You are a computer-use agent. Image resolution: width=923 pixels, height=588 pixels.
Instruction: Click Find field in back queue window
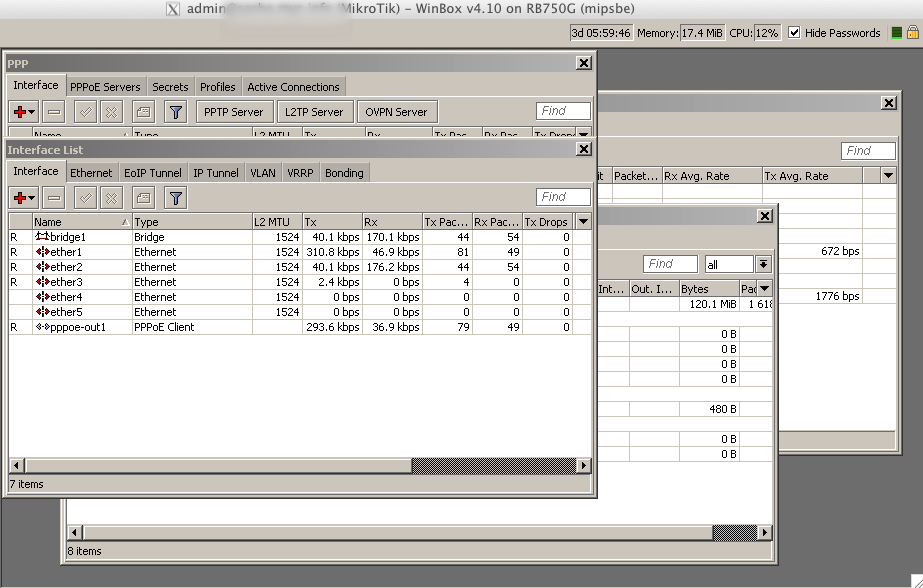[868, 151]
